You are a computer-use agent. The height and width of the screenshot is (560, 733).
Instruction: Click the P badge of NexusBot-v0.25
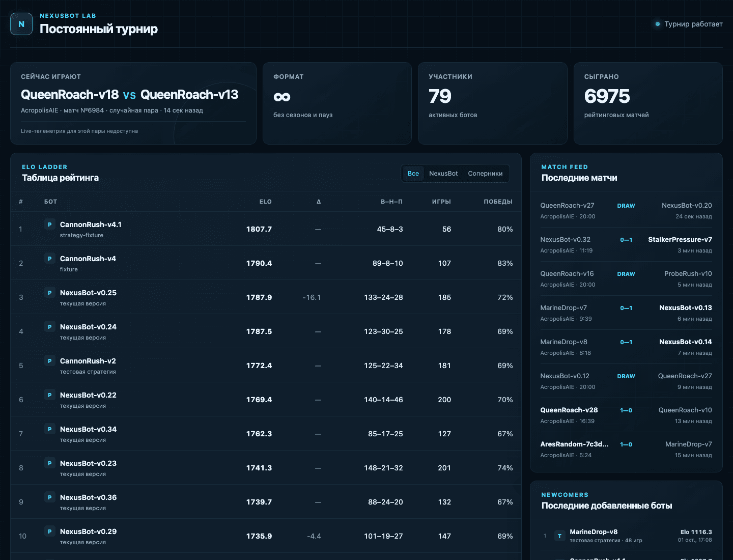click(x=49, y=292)
